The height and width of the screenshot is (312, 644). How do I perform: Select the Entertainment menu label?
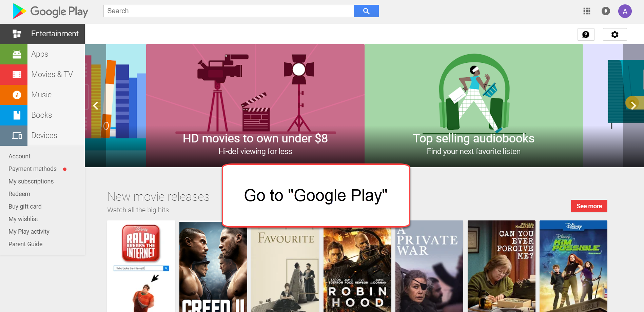point(55,34)
